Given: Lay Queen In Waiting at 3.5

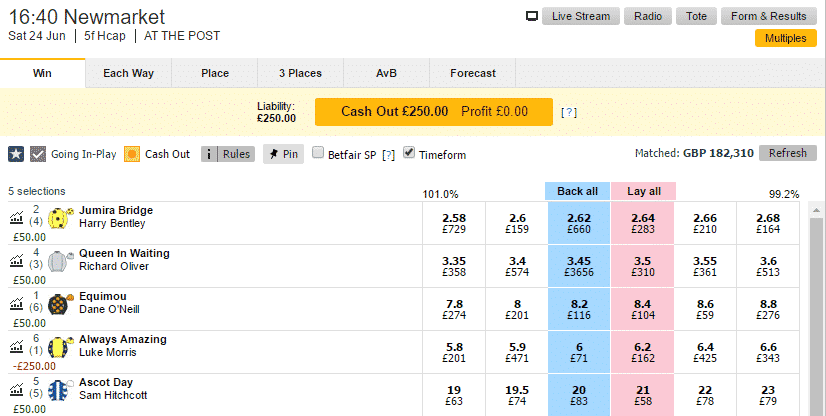Looking at the screenshot, I should (643, 266).
